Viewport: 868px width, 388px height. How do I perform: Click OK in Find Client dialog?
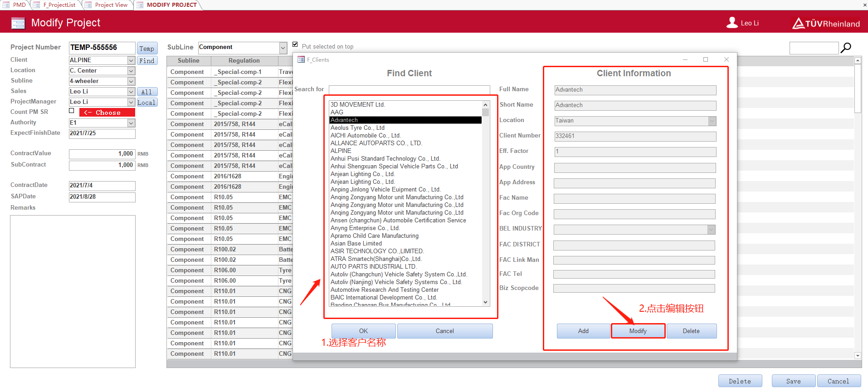(x=363, y=331)
